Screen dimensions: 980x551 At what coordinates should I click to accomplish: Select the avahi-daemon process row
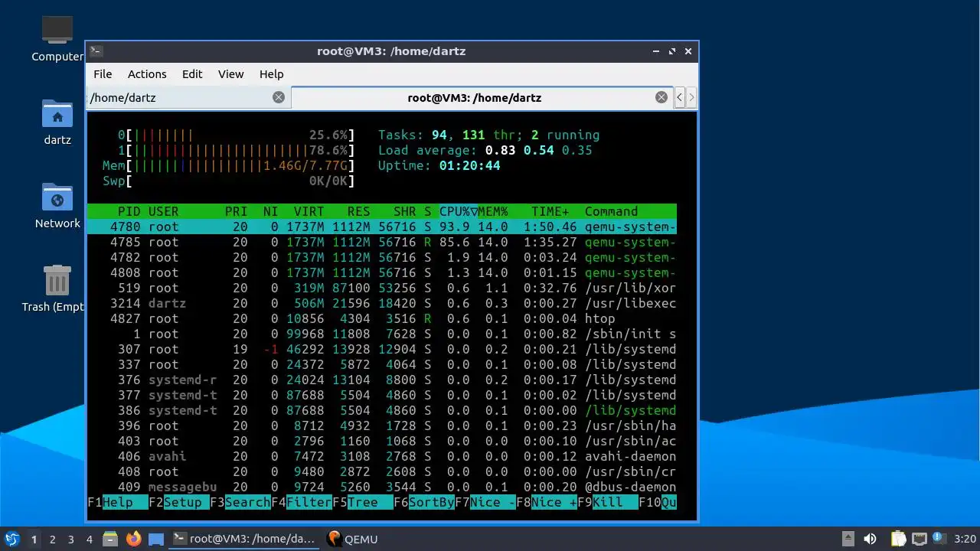[x=382, y=457]
